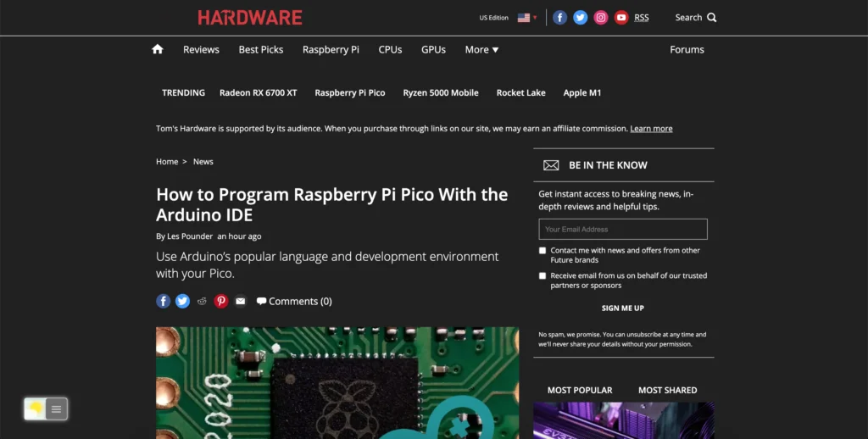
Task: Click the comments speech bubble icon
Action: tap(261, 301)
